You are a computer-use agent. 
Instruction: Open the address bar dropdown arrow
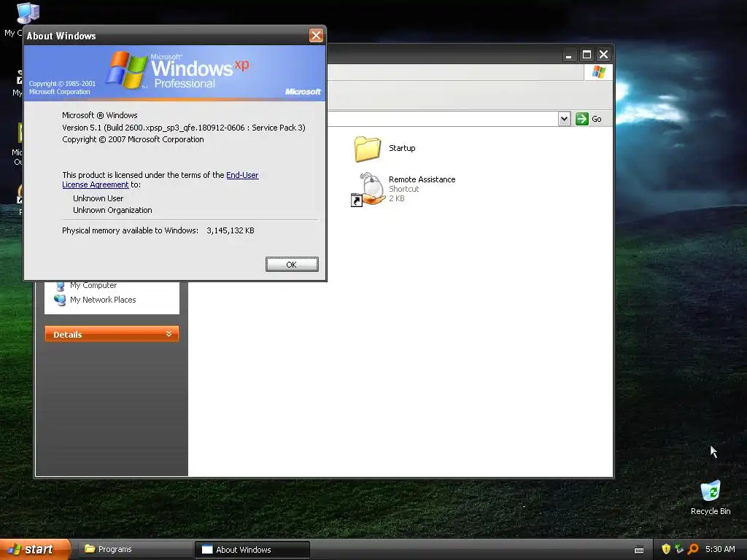(x=564, y=119)
